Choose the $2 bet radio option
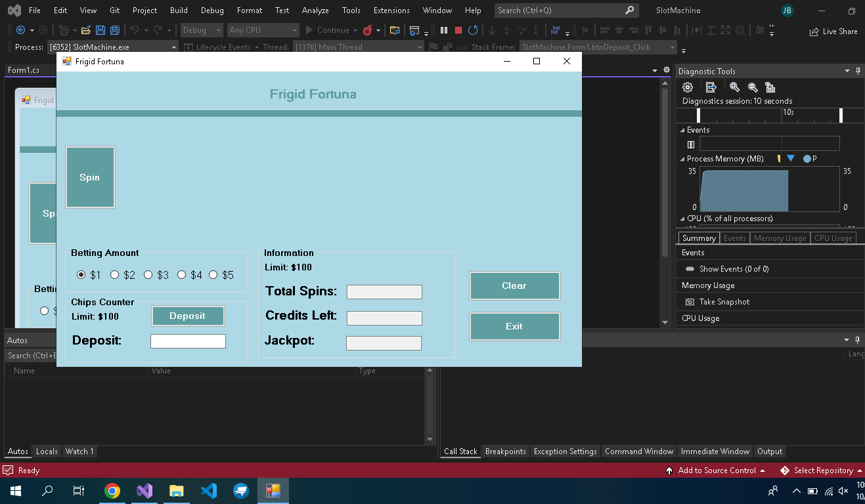Image resolution: width=865 pixels, height=504 pixels. (115, 275)
